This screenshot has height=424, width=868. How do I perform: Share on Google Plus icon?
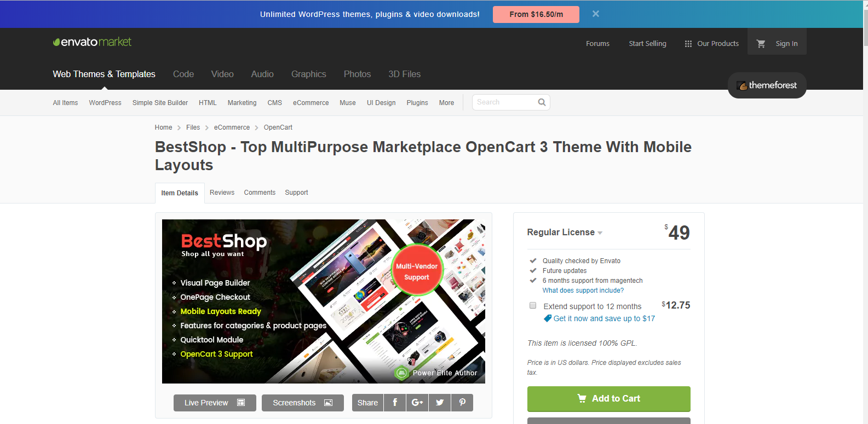[417, 403]
